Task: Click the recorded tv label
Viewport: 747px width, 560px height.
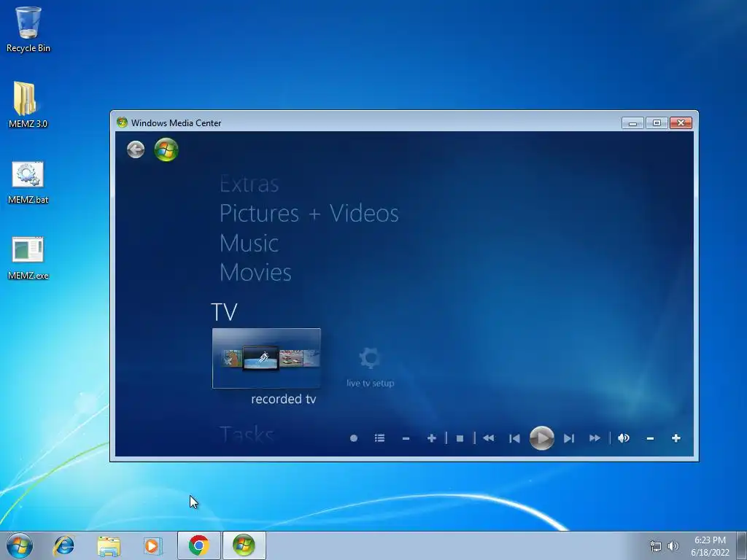Action: coord(284,399)
